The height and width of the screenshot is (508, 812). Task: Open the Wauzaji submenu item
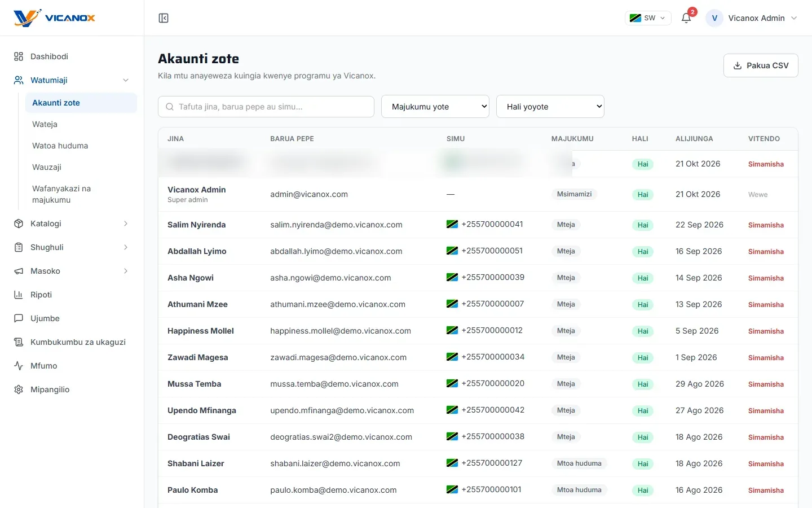(x=81, y=167)
